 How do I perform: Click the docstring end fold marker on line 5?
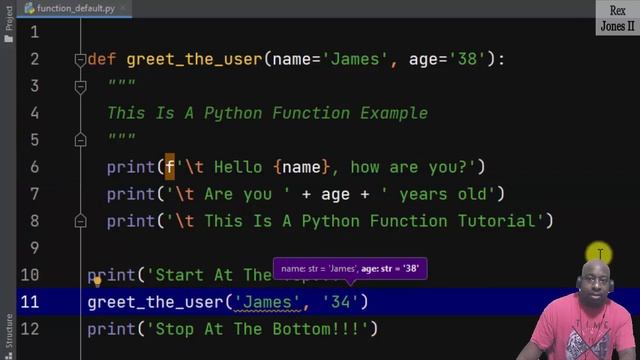[80, 140]
